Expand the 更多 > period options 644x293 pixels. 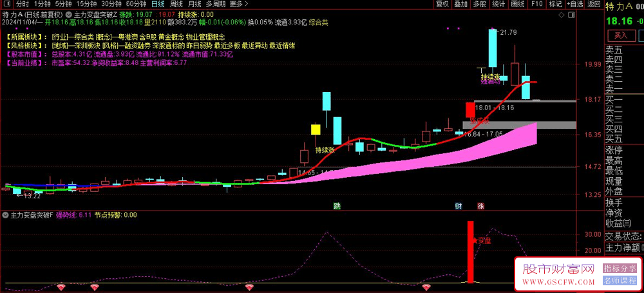[239, 4]
